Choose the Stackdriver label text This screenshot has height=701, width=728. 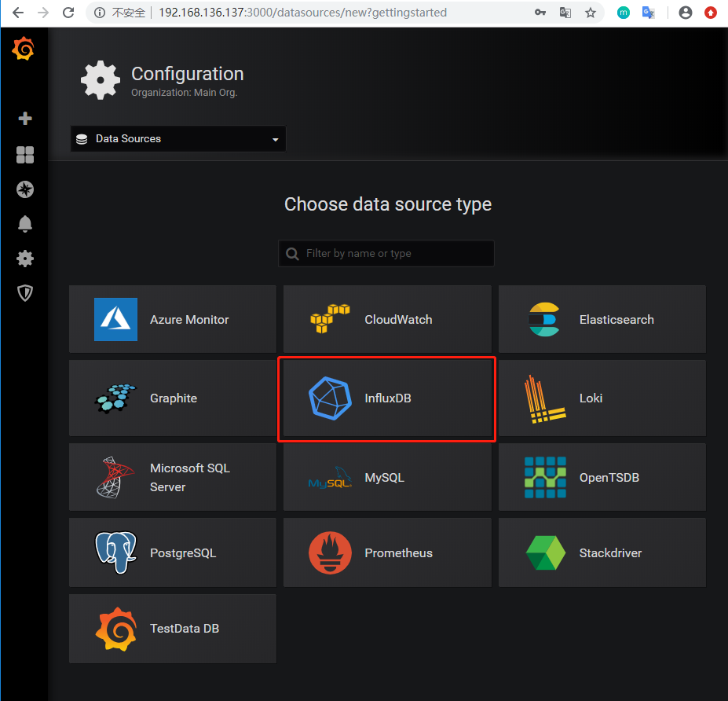(610, 552)
